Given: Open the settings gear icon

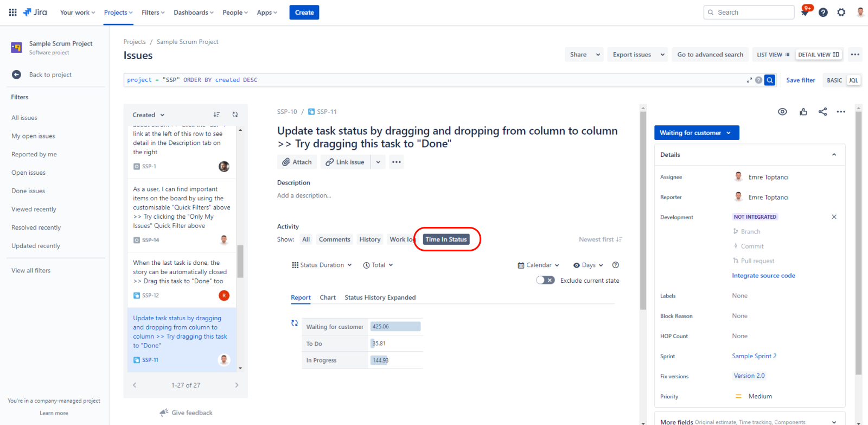Looking at the screenshot, I should (841, 12).
